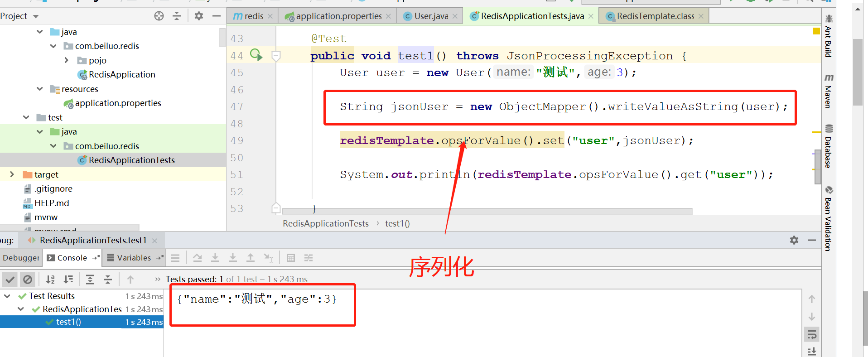Viewport: 868px width, 357px height.
Task: Click the Collapse All tests icon
Action: point(108,280)
